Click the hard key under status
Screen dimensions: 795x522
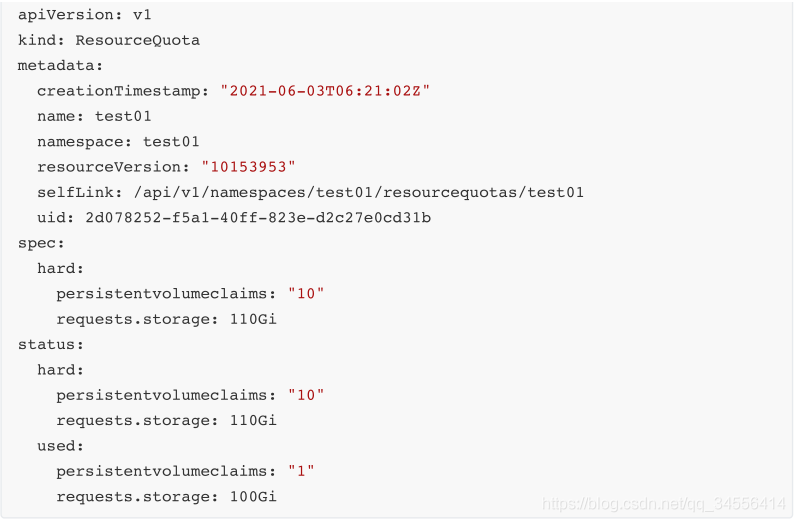click(60, 370)
